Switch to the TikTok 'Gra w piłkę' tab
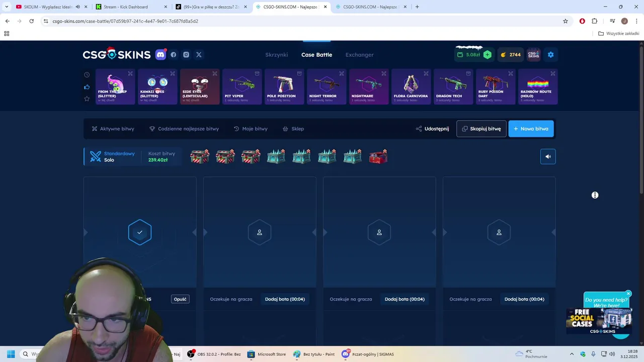Image resolution: width=644 pixels, height=362 pixels. [x=211, y=7]
